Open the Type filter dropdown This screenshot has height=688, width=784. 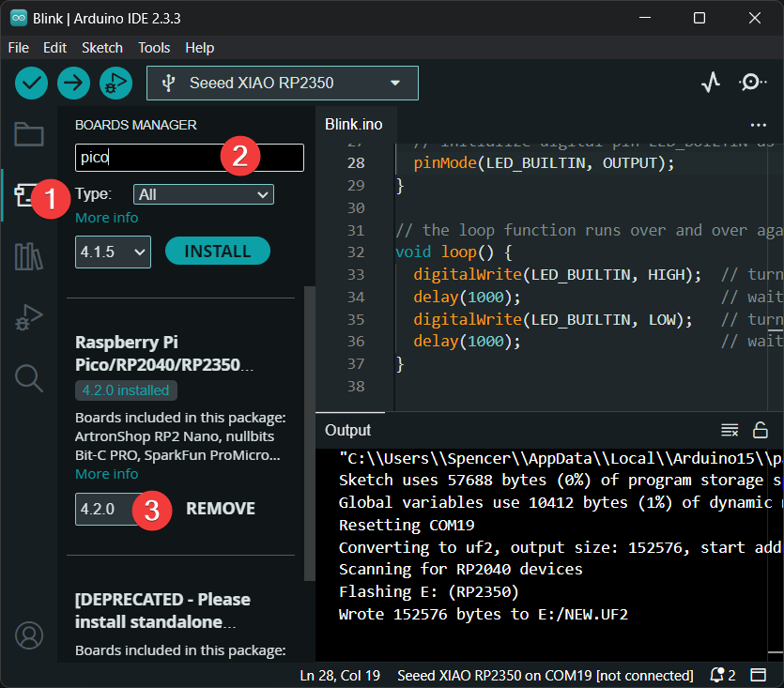204,194
